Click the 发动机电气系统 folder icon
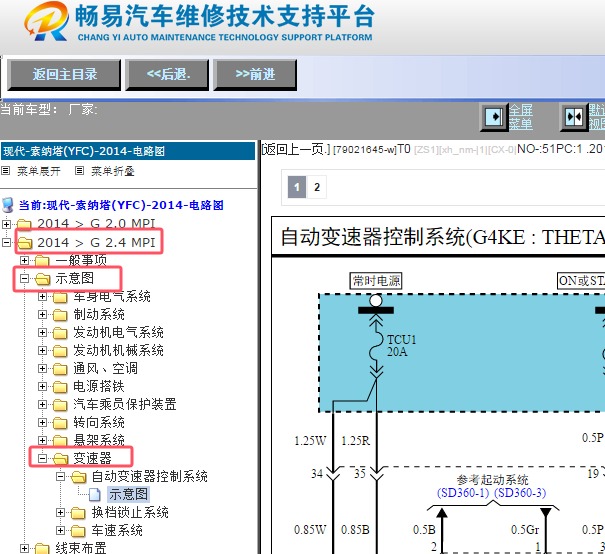Screen dimensions: 605x554 point(60,333)
